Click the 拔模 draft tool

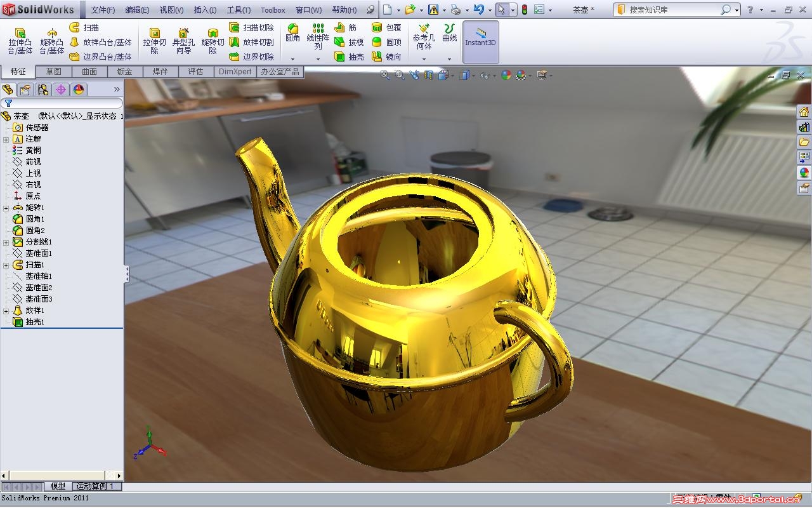349,43
